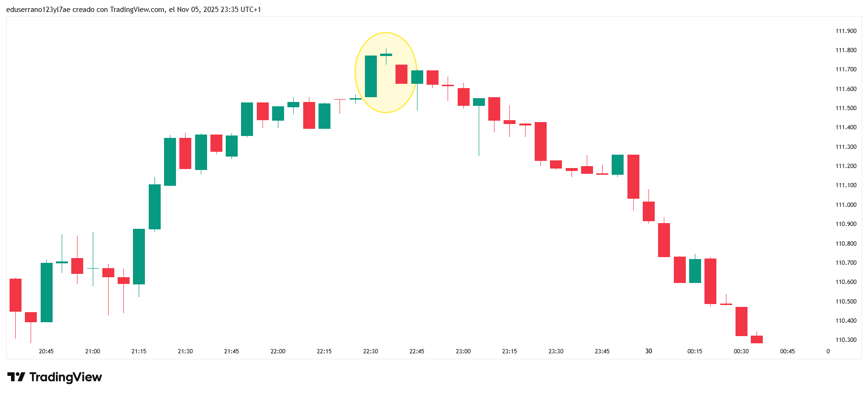Click the TradingView.com caption at top
This screenshot has height=395, width=868.
(137, 10)
